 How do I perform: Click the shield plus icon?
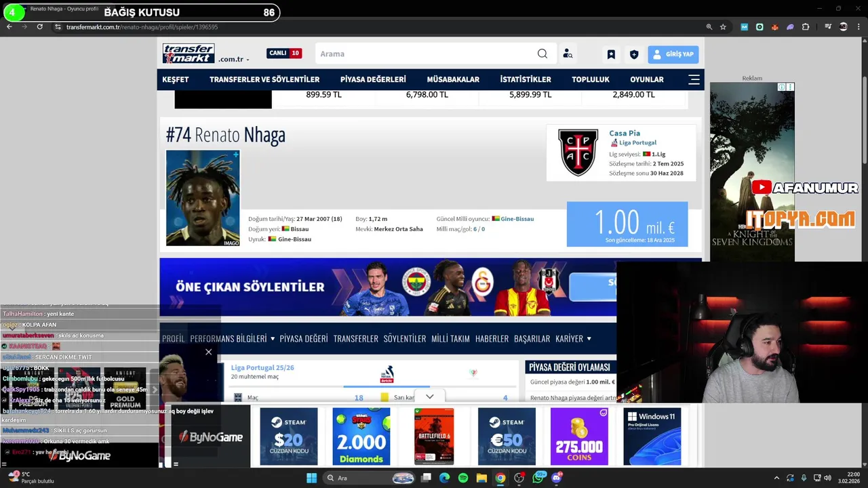(x=634, y=54)
